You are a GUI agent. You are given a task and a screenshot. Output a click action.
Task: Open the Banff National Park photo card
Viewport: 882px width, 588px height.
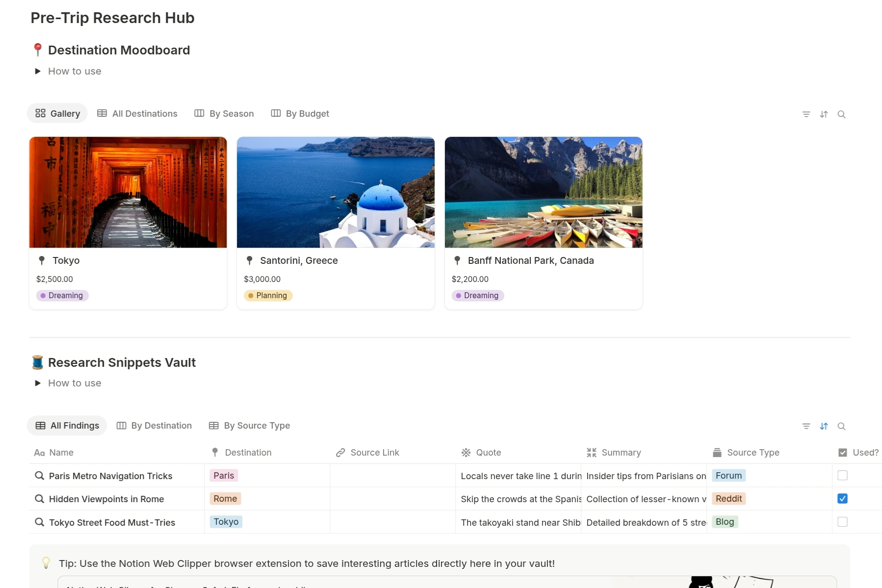tap(543, 192)
